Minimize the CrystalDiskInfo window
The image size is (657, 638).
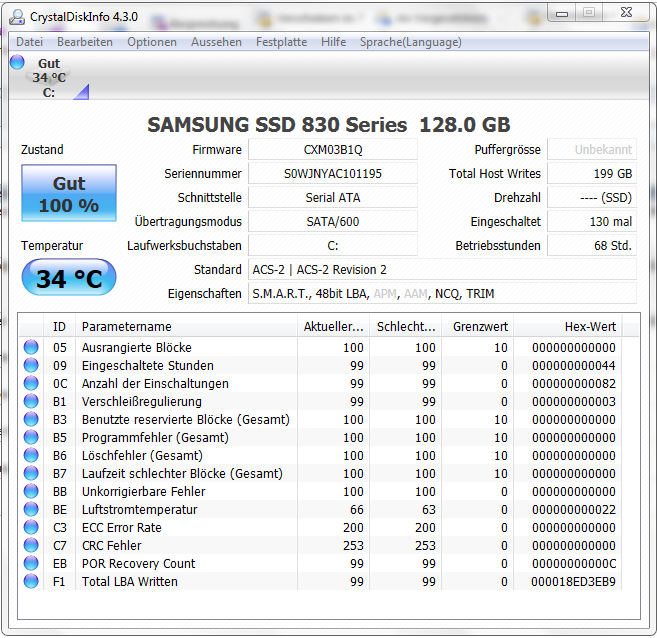(561, 13)
